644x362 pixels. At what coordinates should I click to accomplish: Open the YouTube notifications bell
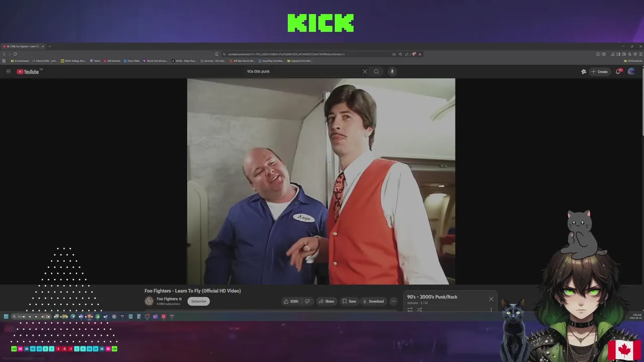coord(618,71)
